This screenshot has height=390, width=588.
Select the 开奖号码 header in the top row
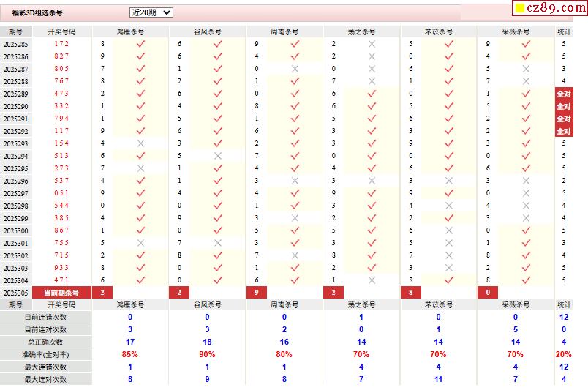61,32
